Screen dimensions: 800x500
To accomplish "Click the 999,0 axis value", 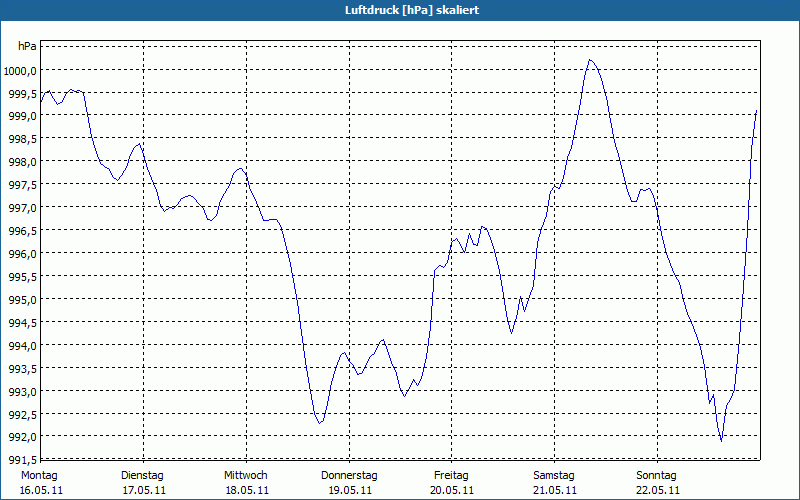I will point(24,116).
